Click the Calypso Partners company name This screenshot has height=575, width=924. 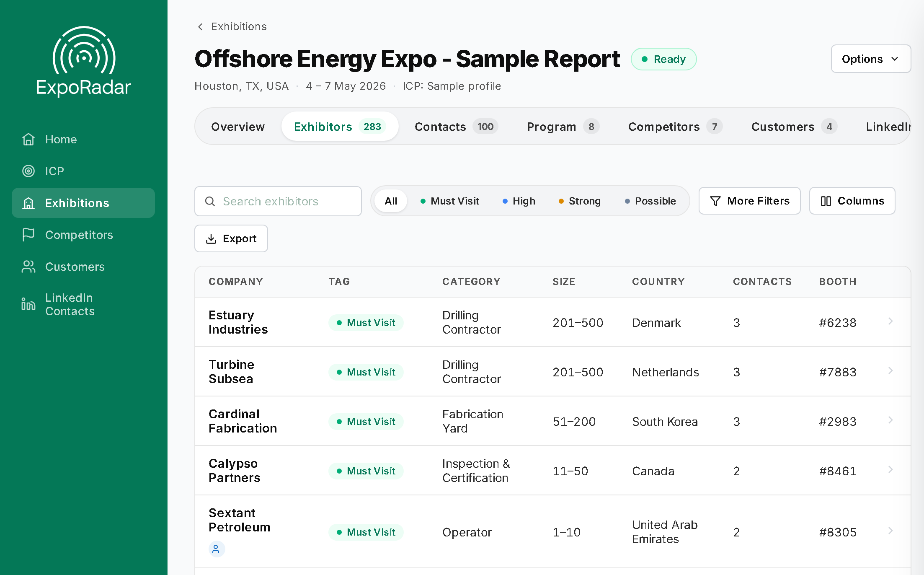tap(235, 471)
